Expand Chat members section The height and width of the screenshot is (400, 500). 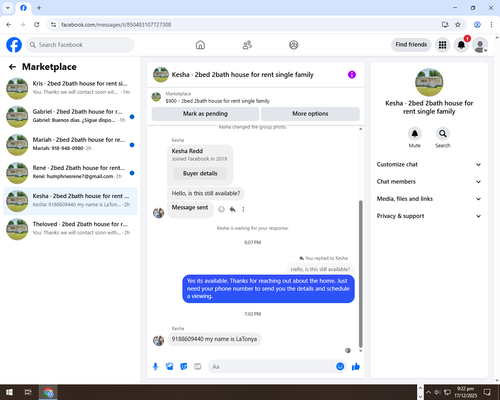coord(429,182)
